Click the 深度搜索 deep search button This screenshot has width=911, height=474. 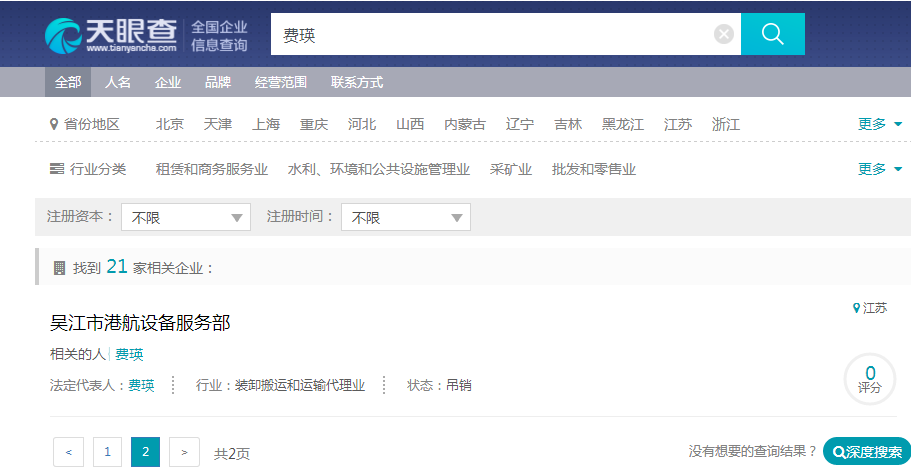point(866,452)
